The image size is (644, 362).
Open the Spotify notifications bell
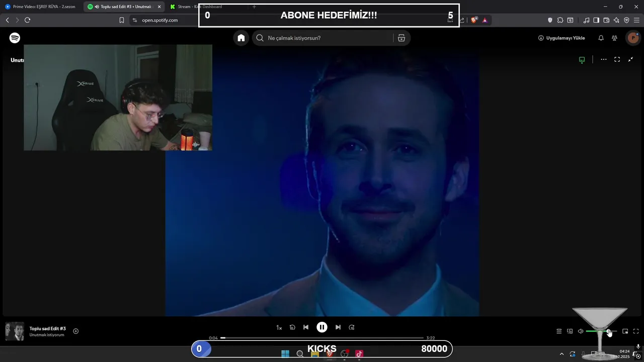click(601, 38)
